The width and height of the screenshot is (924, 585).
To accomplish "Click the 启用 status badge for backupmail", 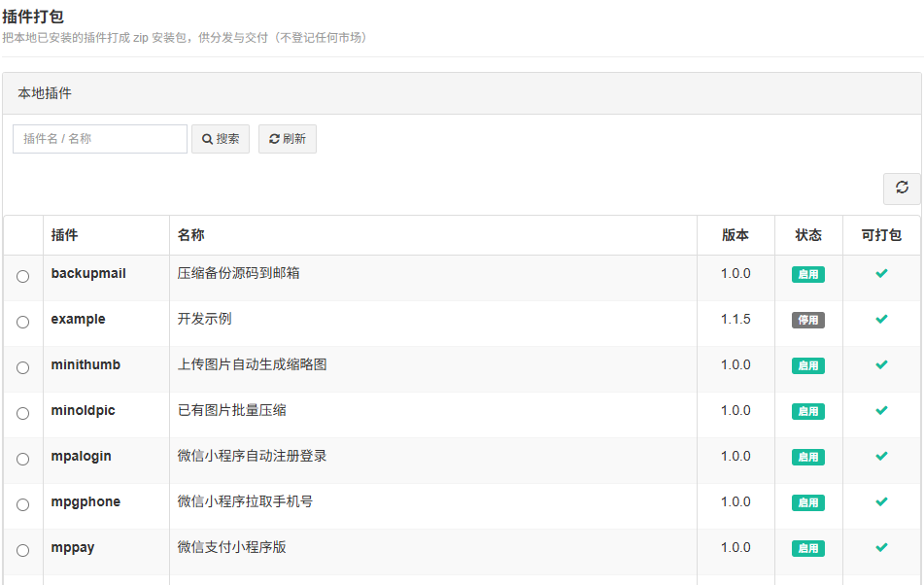I will [808, 275].
